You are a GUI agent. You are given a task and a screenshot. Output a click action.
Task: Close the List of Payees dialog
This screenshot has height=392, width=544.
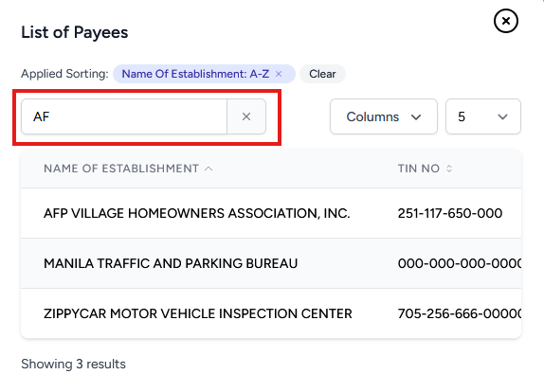506,21
